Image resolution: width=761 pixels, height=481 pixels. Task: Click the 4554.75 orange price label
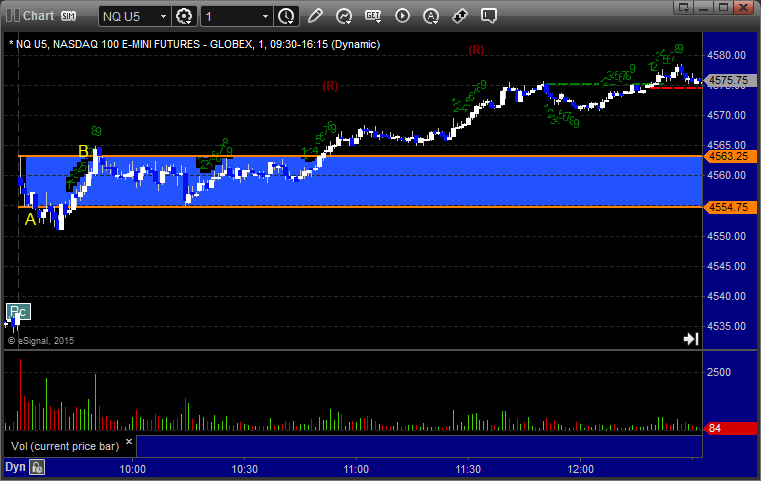coord(729,207)
